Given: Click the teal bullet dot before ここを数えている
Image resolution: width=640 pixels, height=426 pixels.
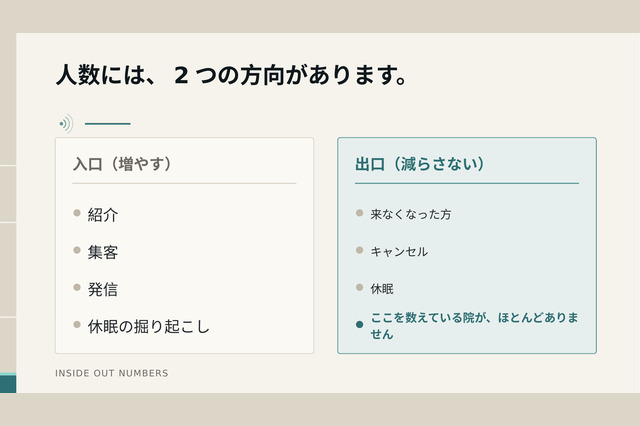Looking at the screenshot, I should pos(360,324).
